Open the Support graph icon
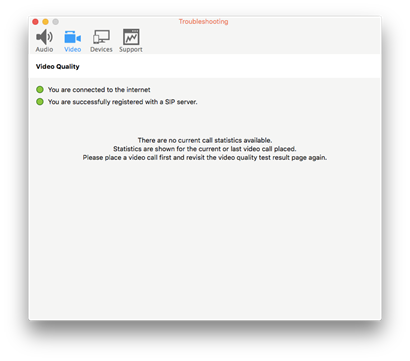This screenshot has width=410, height=361. (131, 37)
